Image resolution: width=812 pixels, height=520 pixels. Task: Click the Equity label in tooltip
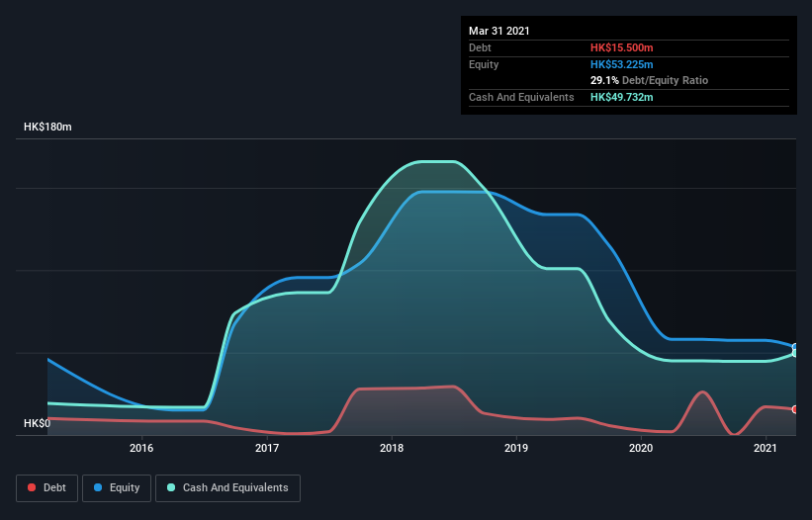point(484,64)
